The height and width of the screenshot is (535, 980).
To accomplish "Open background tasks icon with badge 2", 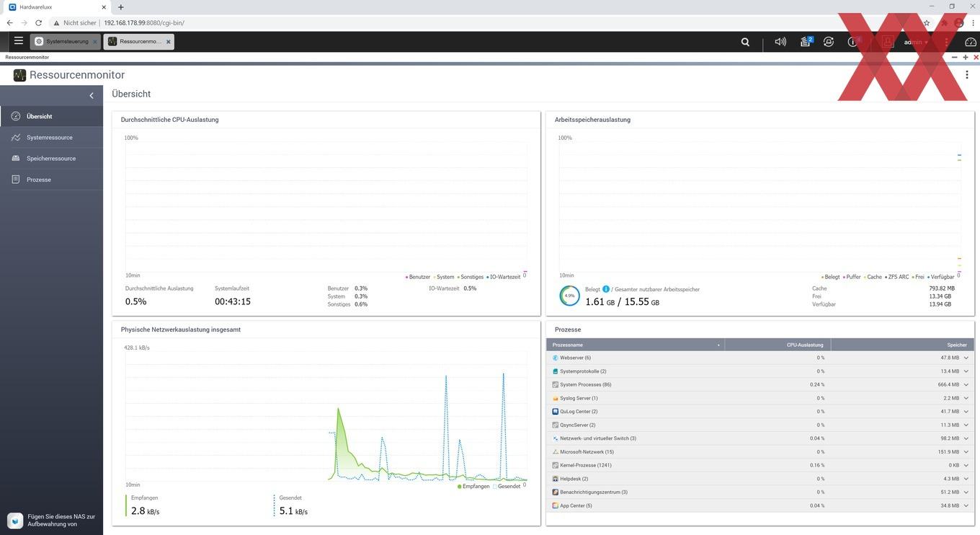I will click(806, 42).
